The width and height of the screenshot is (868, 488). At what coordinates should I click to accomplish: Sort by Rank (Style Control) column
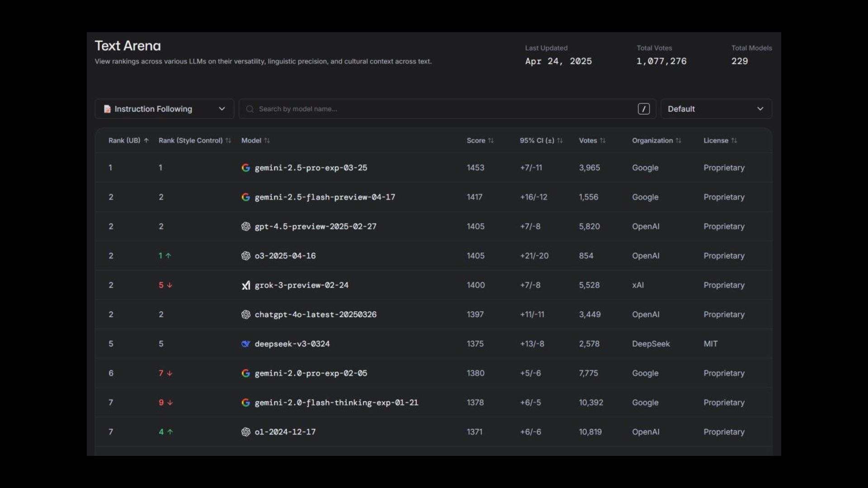(x=194, y=141)
